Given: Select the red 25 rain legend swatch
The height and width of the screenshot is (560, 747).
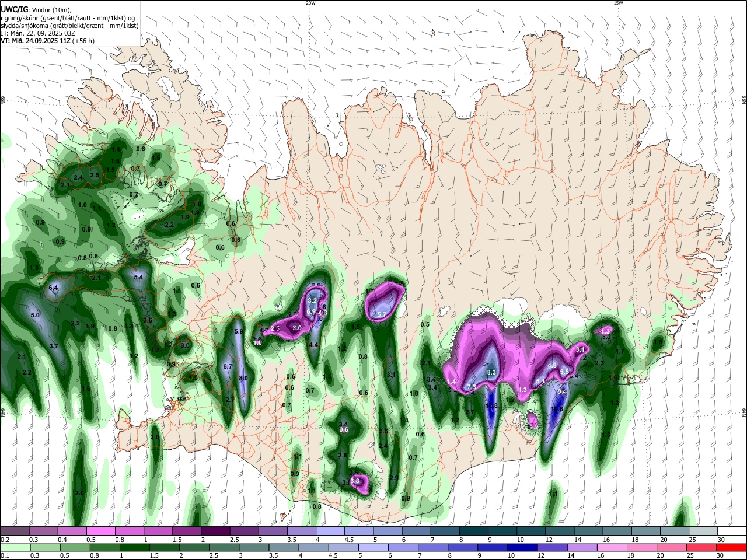Looking at the screenshot, I should click(702, 548).
